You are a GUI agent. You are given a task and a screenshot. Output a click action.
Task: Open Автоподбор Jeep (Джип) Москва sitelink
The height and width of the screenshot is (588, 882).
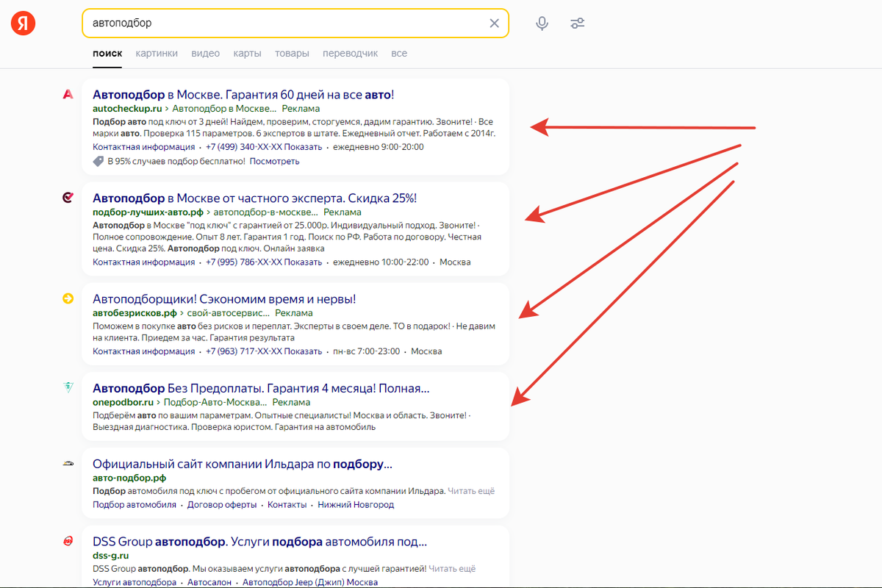(310, 582)
